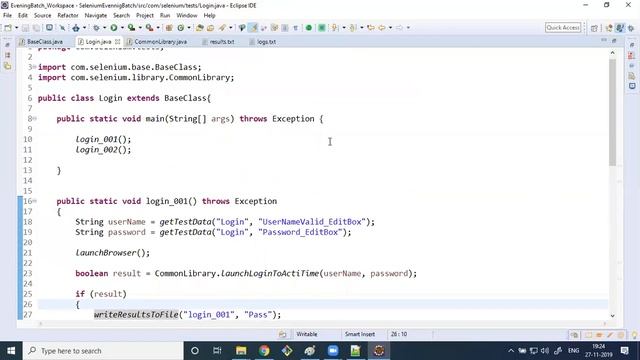Image resolution: width=640 pixels, height=360 pixels.
Task: Switch to the logs.txt editor tab
Action: click(263, 42)
